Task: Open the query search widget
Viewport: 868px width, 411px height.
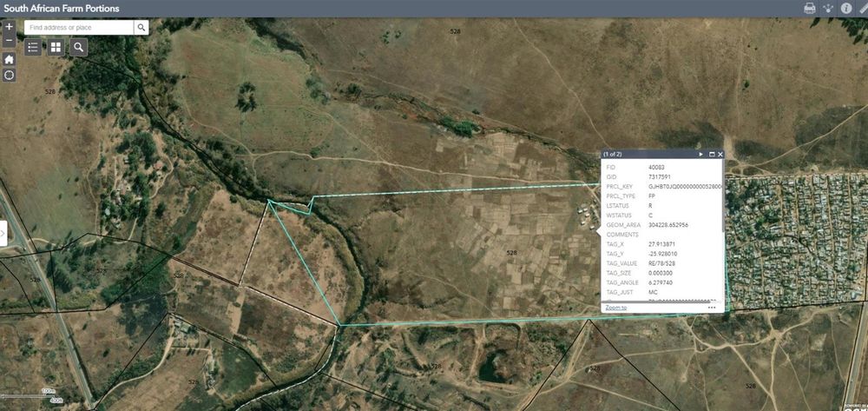Action: click(x=79, y=47)
